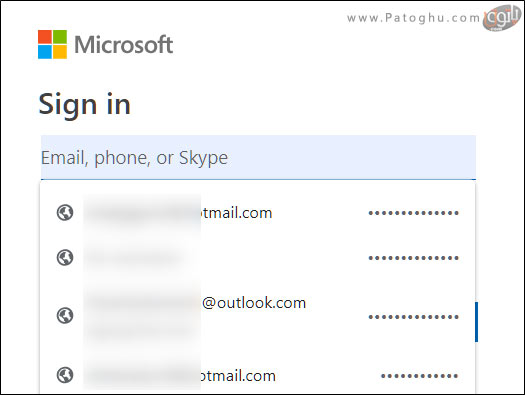Click password dots of the first suggestion
The image size is (525, 395).
pyautogui.click(x=414, y=213)
